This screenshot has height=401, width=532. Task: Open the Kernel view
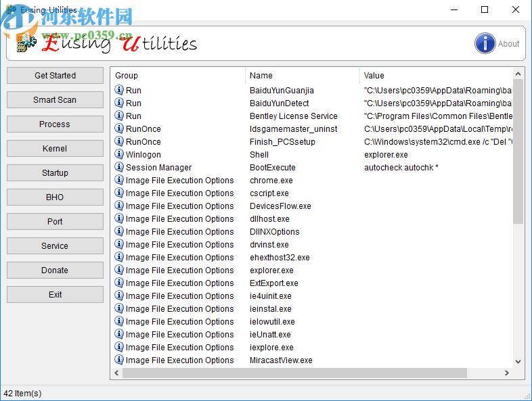coord(55,149)
